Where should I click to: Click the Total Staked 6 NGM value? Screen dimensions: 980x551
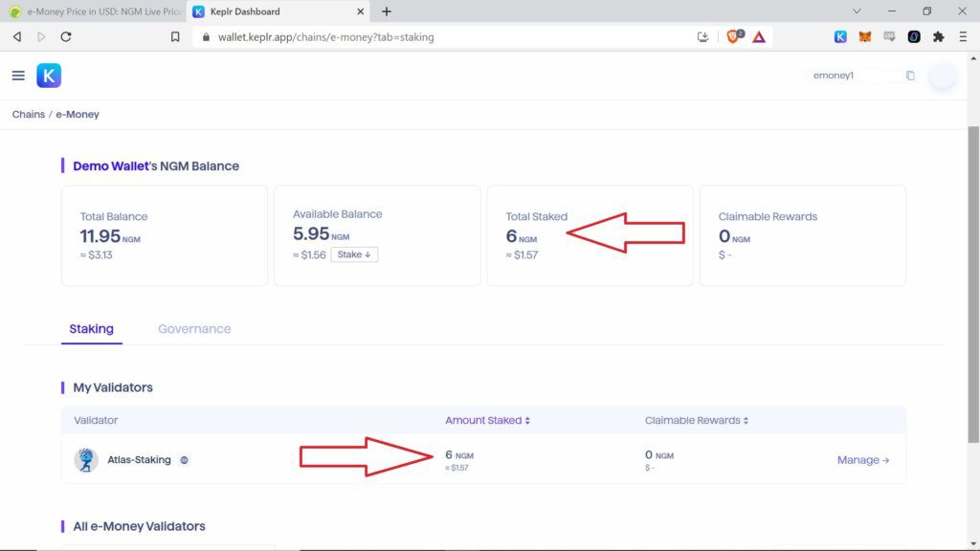point(522,236)
